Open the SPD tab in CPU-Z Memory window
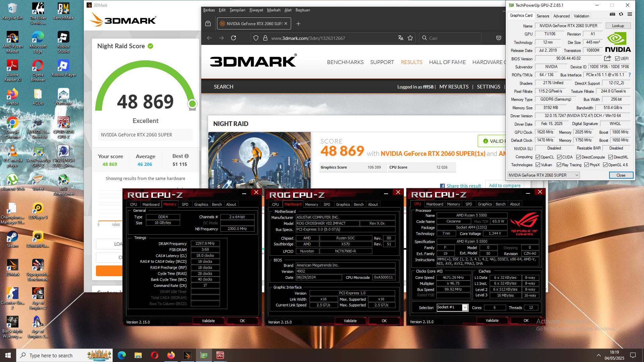644x362 pixels. [185, 204]
